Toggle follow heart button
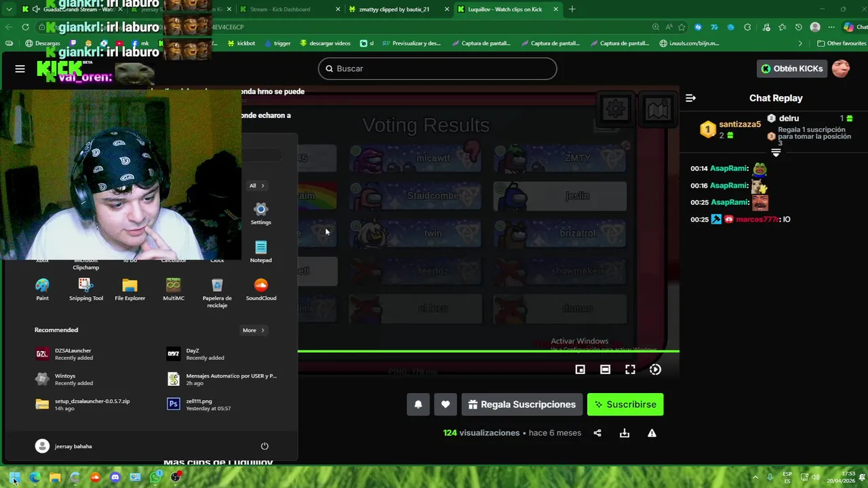 click(x=446, y=405)
